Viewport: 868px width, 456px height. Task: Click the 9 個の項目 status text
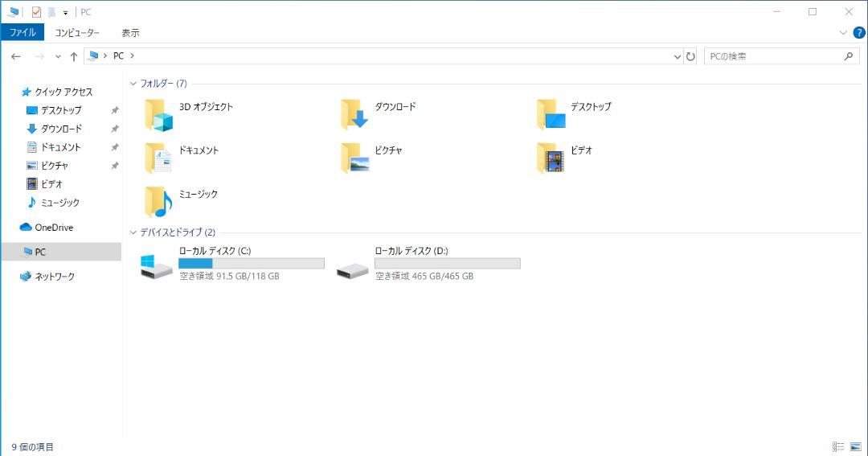(33, 446)
